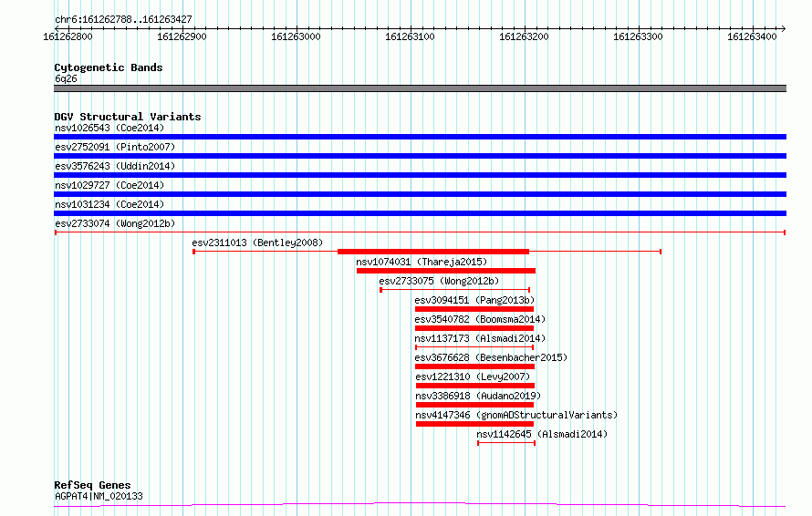Open nsv4147346 (gnomADStructuralVariants) label
Viewport: 812px width, 516px height.
(516, 415)
